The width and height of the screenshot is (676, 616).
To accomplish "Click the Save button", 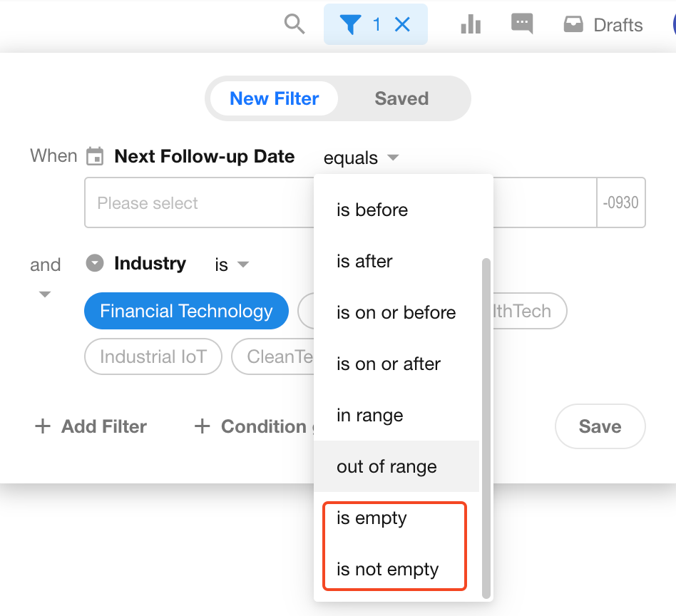I will tap(600, 426).
